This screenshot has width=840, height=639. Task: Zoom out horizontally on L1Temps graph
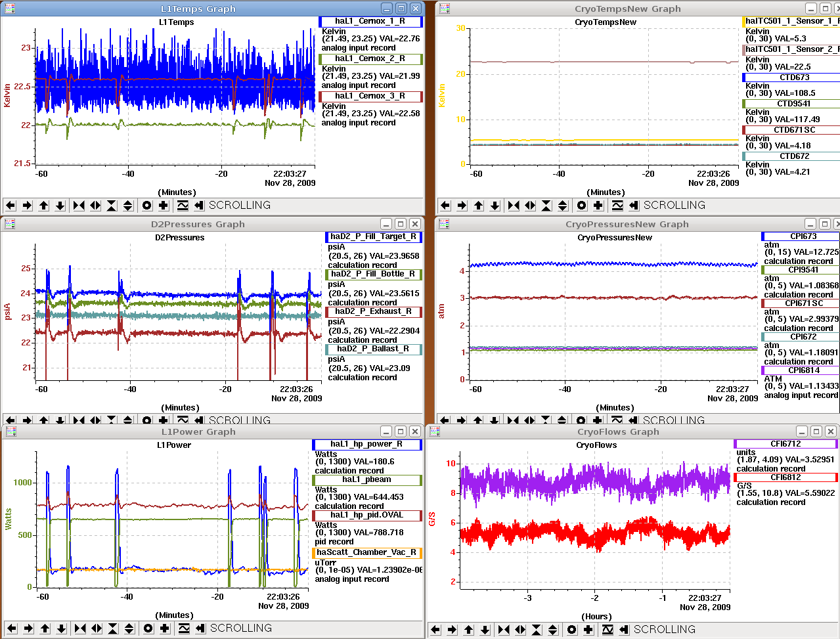[x=95, y=206]
